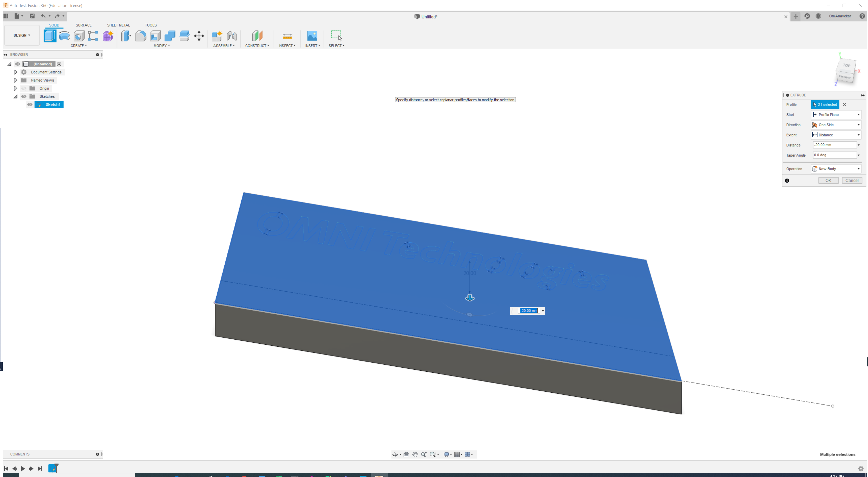Click the timeline play button
The width and height of the screenshot is (868, 477).
[x=23, y=469]
